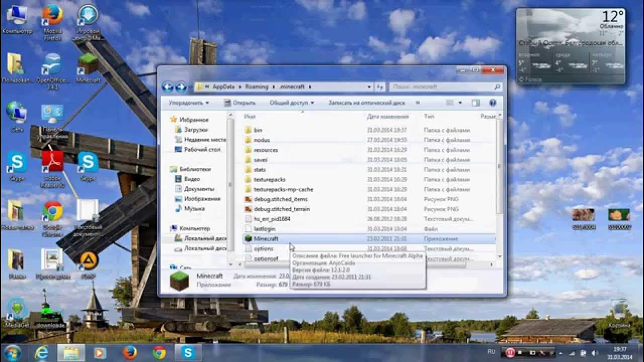Open Загрузки in navigation pane

coord(195,130)
